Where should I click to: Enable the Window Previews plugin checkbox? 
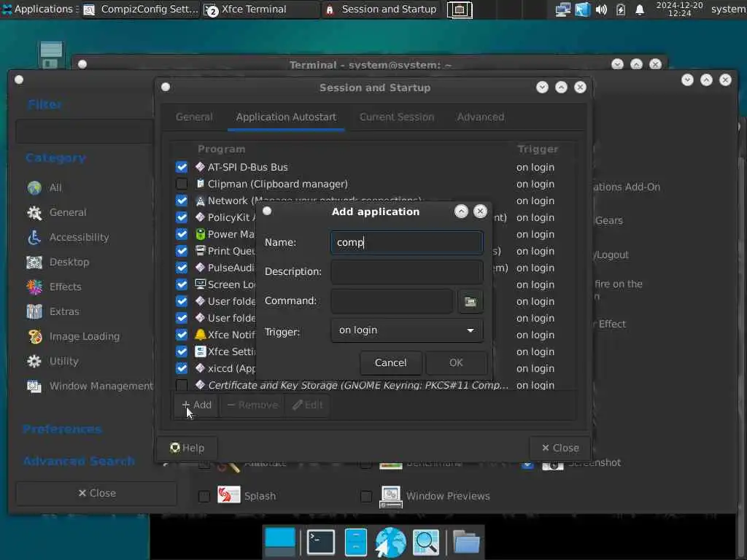(x=366, y=497)
